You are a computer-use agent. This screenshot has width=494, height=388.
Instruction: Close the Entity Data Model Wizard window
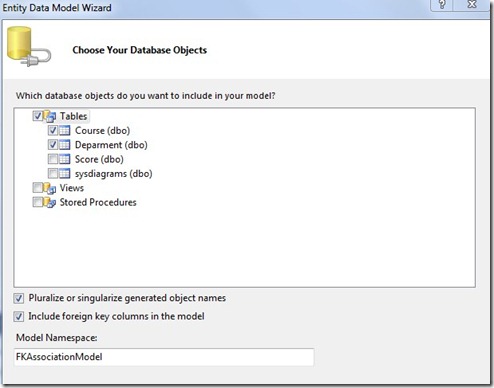[472, 5]
